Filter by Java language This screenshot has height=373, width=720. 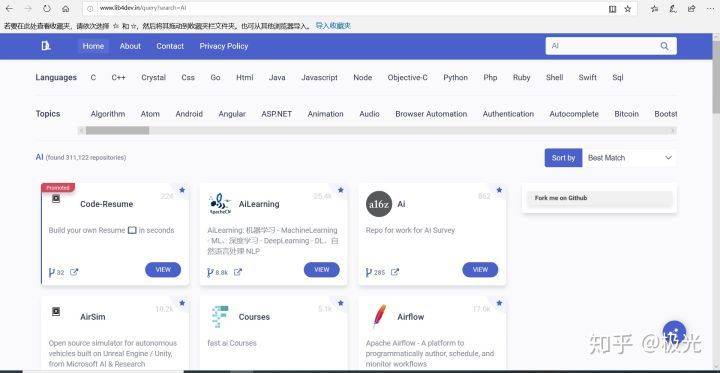pyautogui.click(x=277, y=78)
